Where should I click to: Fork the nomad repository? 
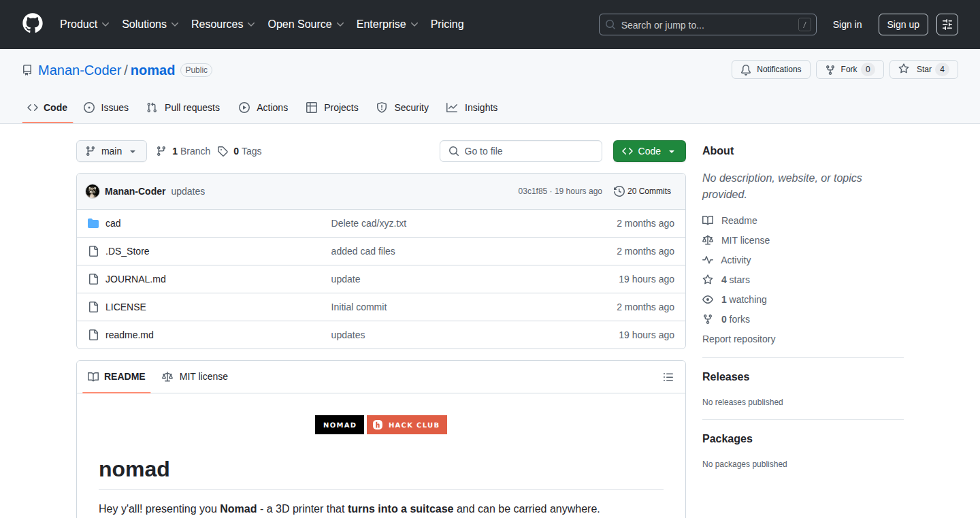(x=849, y=69)
